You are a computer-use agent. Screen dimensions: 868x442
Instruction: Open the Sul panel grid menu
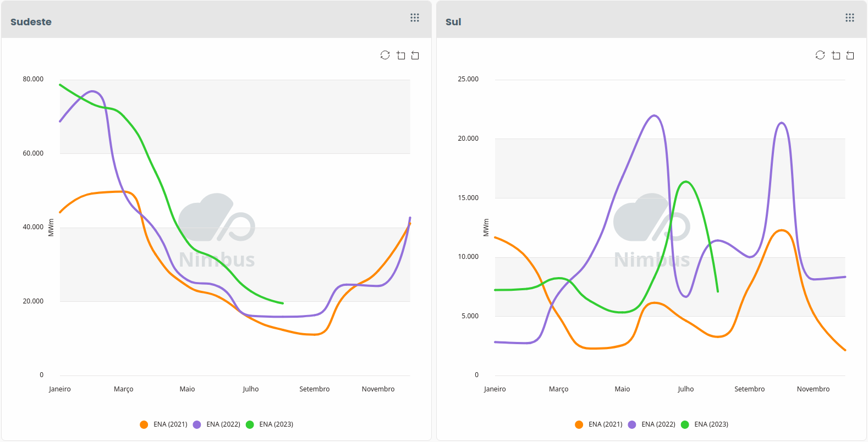(x=850, y=18)
